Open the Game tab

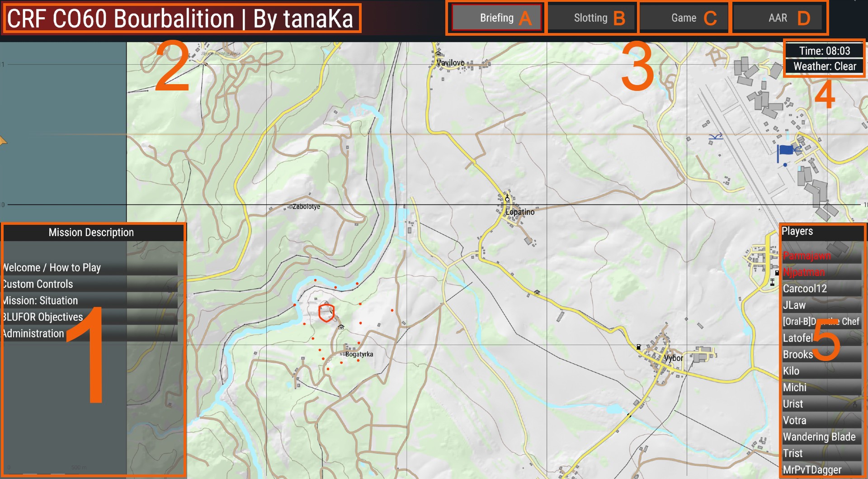pyautogui.click(x=684, y=18)
